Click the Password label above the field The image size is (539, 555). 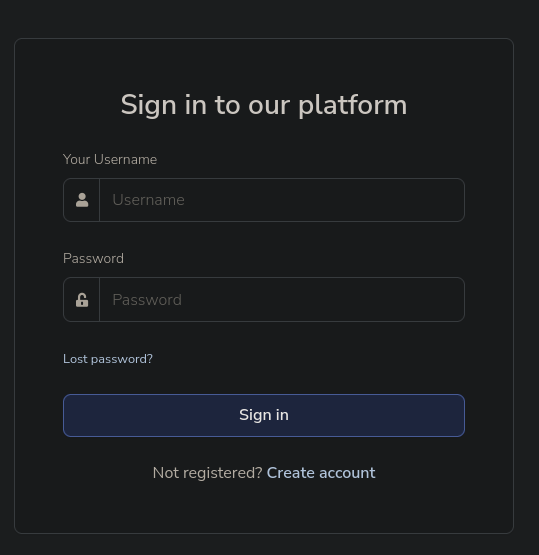coord(93,258)
